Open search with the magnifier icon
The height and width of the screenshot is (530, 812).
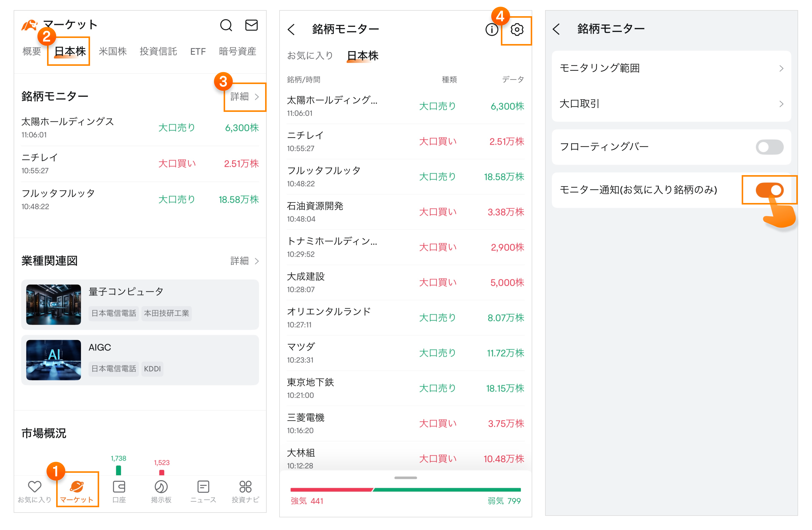(226, 25)
